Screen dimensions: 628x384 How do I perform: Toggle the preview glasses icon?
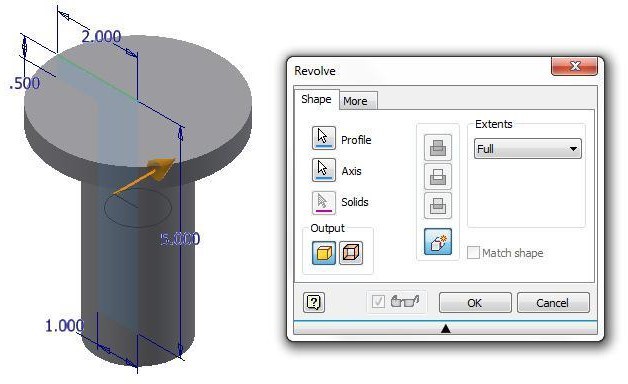click(x=405, y=301)
